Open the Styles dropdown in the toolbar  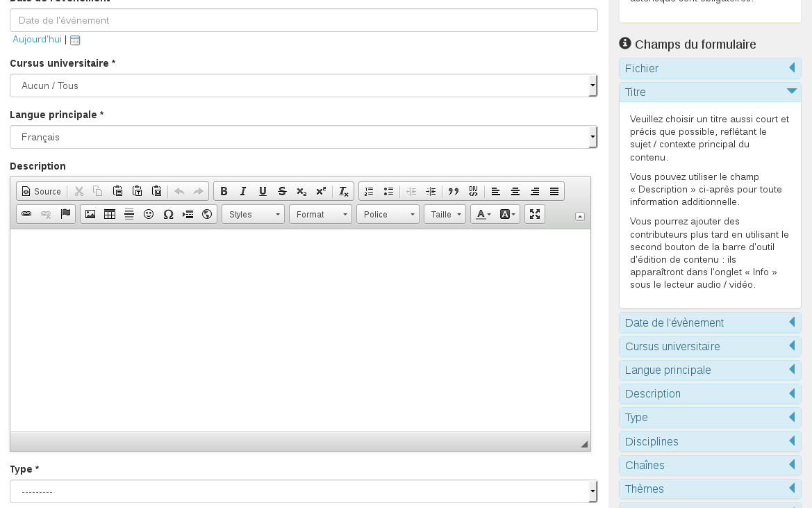pos(253,214)
